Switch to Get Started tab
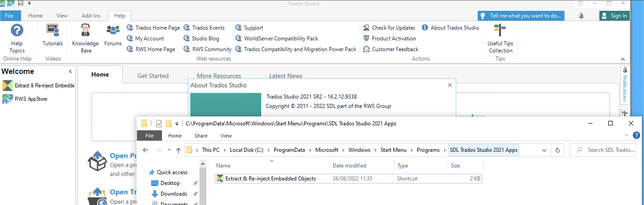The image size is (644, 205). click(x=153, y=76)
